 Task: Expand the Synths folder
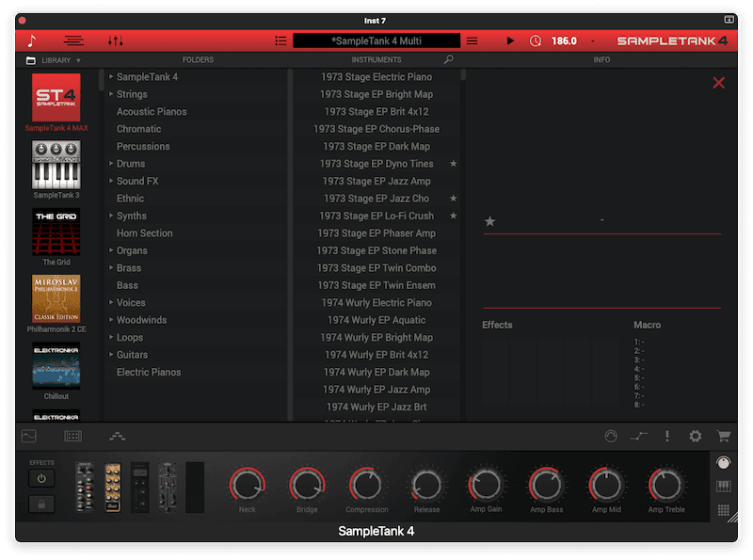[111, 216]
